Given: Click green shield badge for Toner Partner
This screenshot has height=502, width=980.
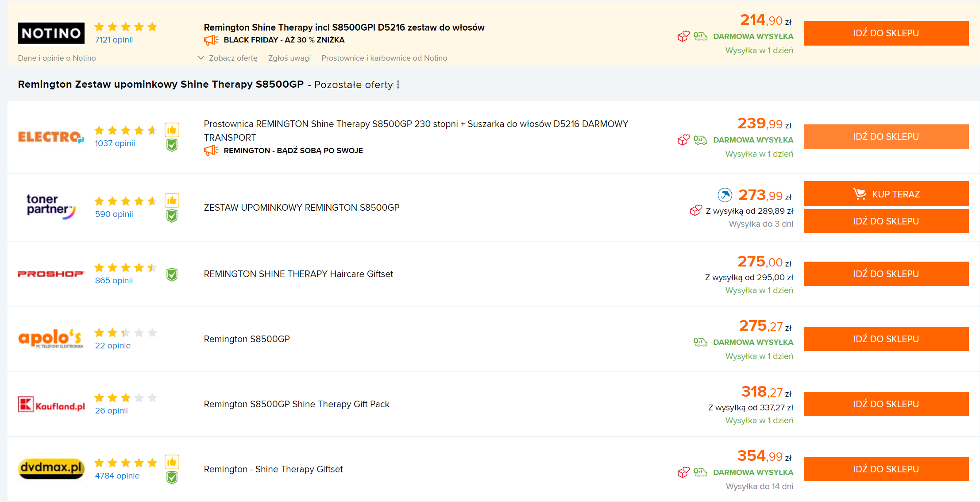Looking at the screenshot, I should [x=172, y=216].
